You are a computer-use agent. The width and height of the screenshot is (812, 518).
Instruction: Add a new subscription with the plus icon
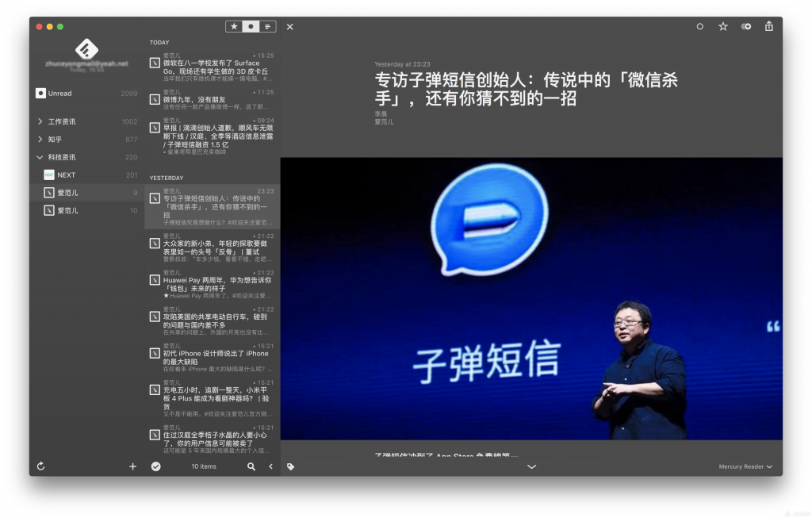click(x=132, y=466)
